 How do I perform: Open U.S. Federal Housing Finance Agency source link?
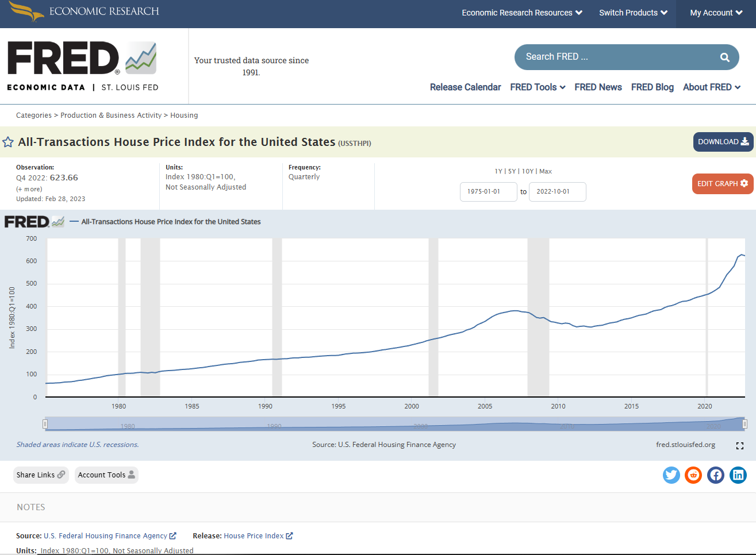coord(110,536)
